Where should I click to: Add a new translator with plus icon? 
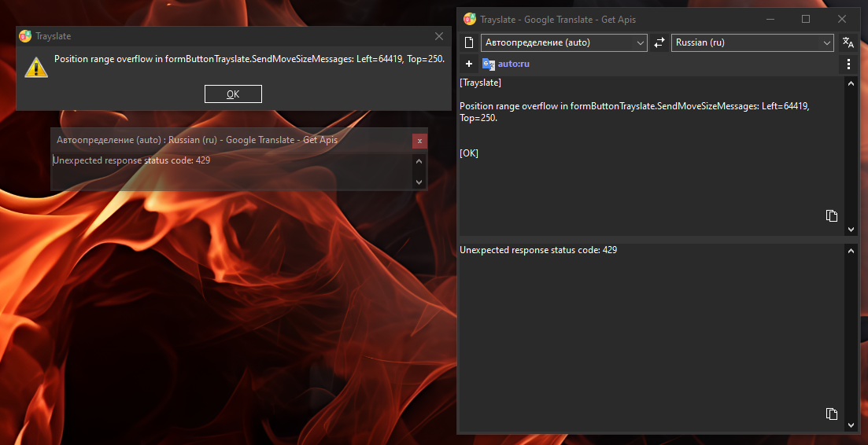pos(469,64)
